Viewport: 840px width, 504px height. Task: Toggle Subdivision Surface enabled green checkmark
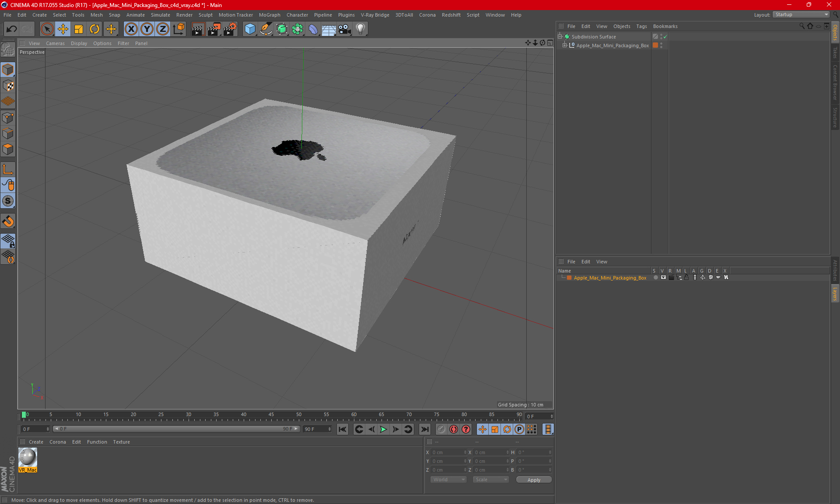pyautogui.click(x=665, y=37)
